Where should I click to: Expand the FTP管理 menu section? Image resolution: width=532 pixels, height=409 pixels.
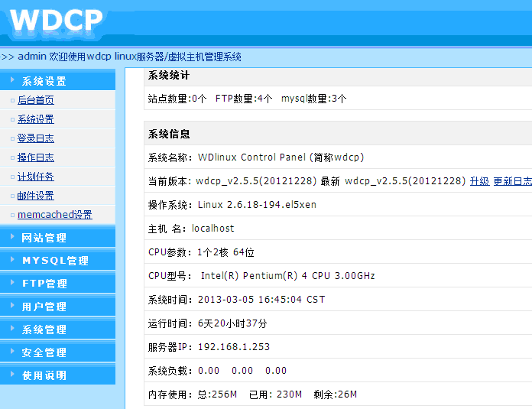(x=44, y=284)
